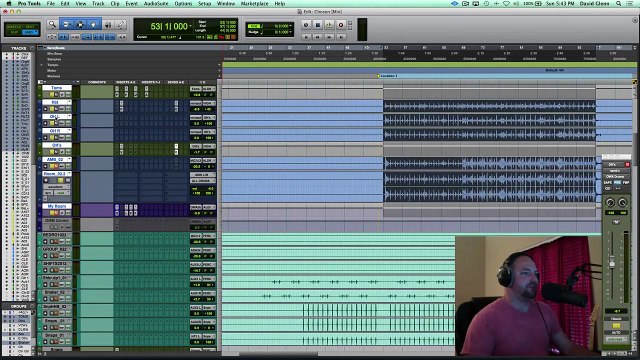The image size is (640, 360).
Task: Toggle Slip edit mode
Action: point(15,32)
